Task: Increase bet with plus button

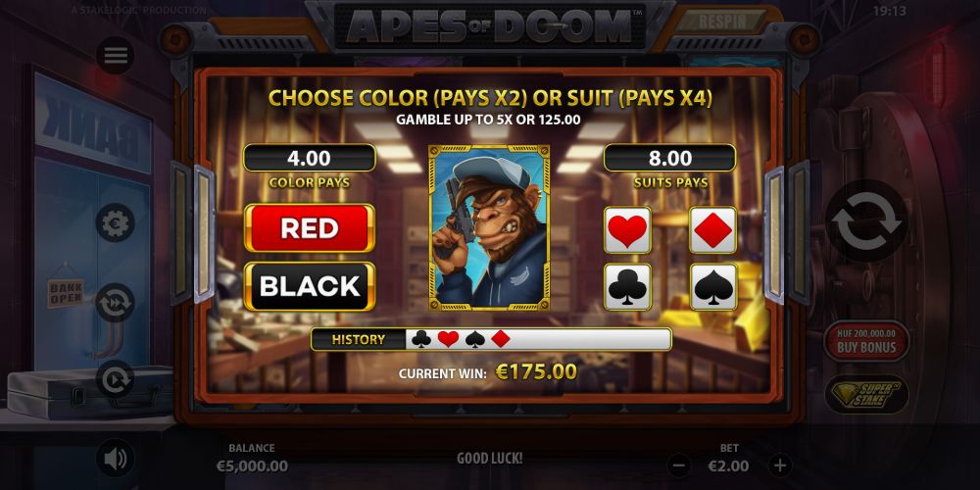Action: tap(779, 465)
